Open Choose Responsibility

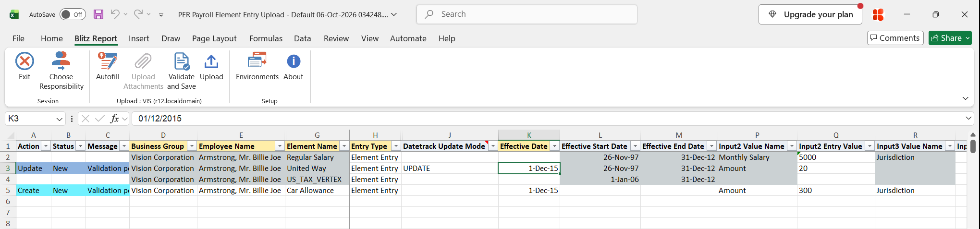tap(61, 72)
